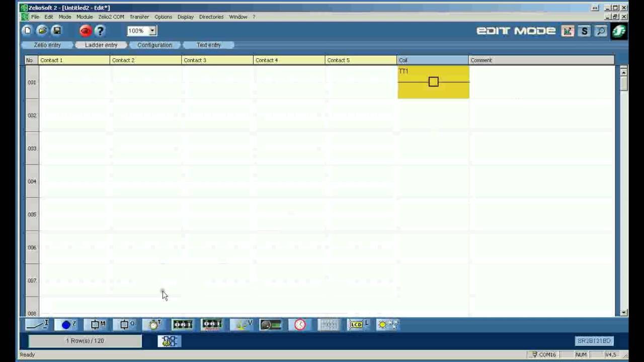
Task: Select the timers (T) tool
Action: coord(154,325)
